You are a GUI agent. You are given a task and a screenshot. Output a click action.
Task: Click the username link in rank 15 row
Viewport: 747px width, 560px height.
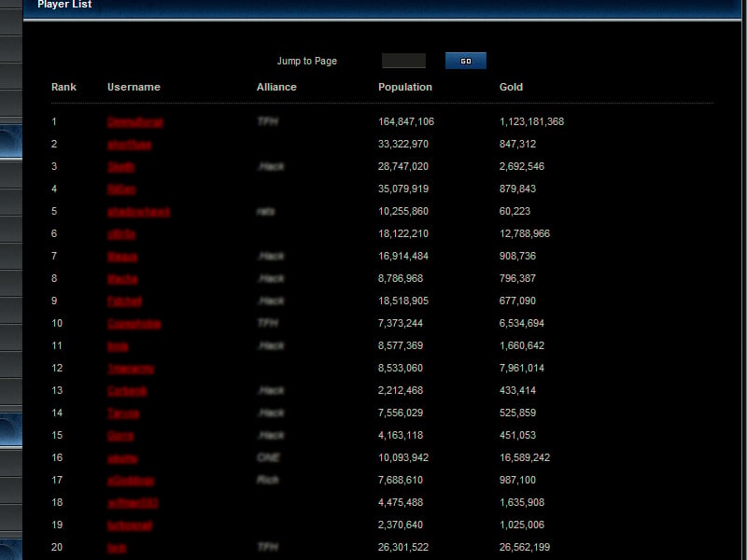click(120, 435)
